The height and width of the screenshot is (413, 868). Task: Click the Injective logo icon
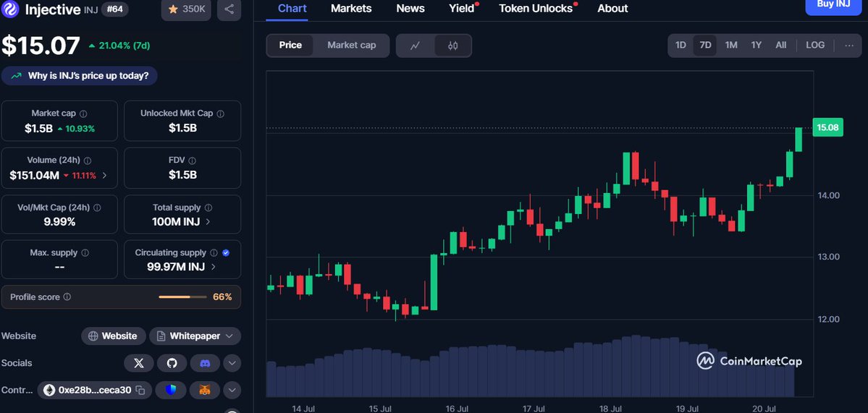[10, 9]
